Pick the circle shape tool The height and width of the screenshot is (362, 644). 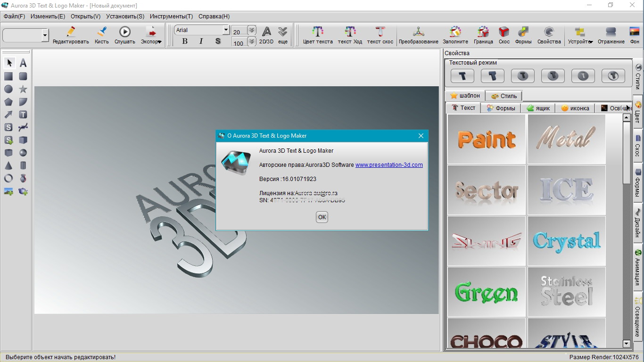8,89
